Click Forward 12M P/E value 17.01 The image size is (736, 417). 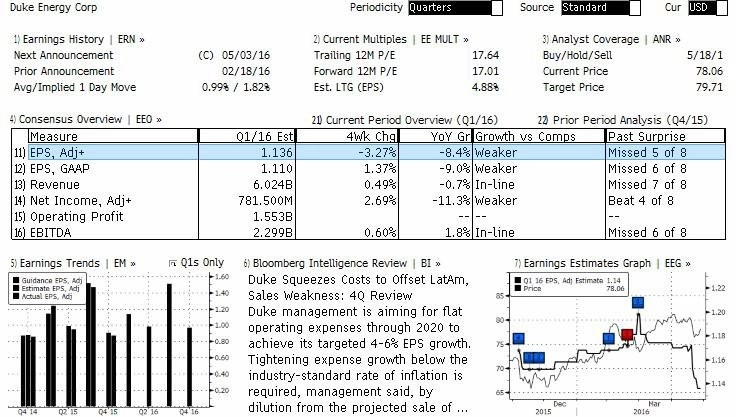tap(485, 71)
